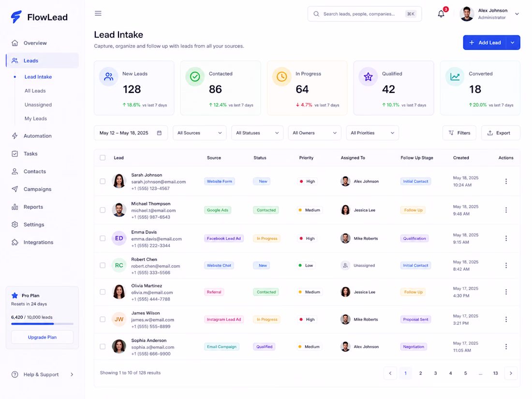Open the Lead Intake submenu item

point(38,77)
